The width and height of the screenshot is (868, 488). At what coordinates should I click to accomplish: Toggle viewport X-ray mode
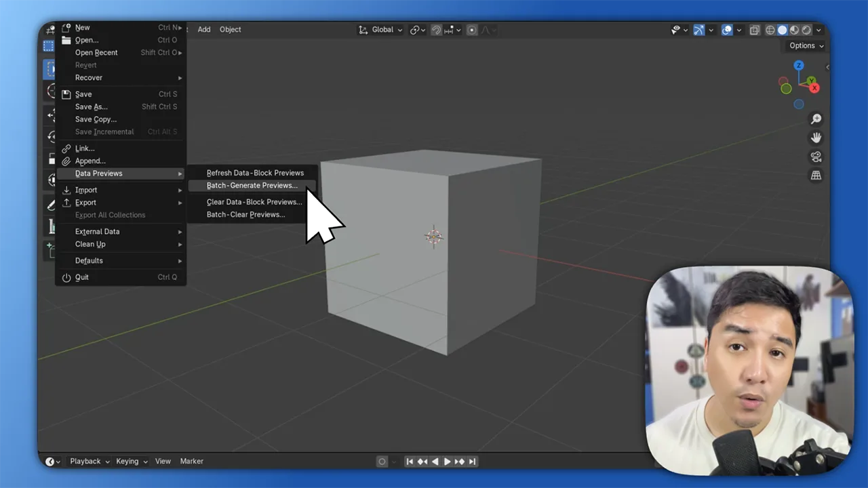754,30
